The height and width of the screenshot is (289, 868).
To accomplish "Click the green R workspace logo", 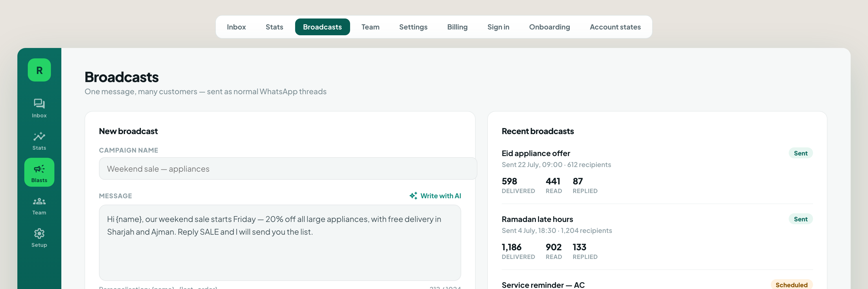I will 39,70.
